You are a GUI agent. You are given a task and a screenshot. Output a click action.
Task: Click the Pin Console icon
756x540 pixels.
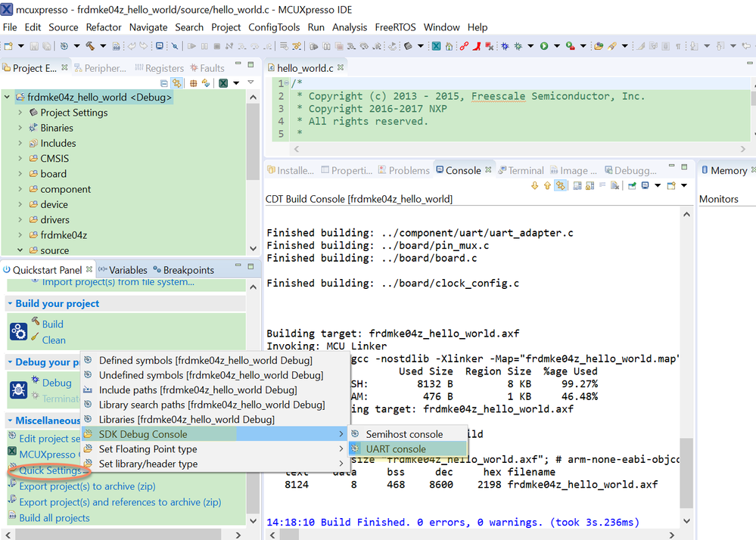click(632, 185)
